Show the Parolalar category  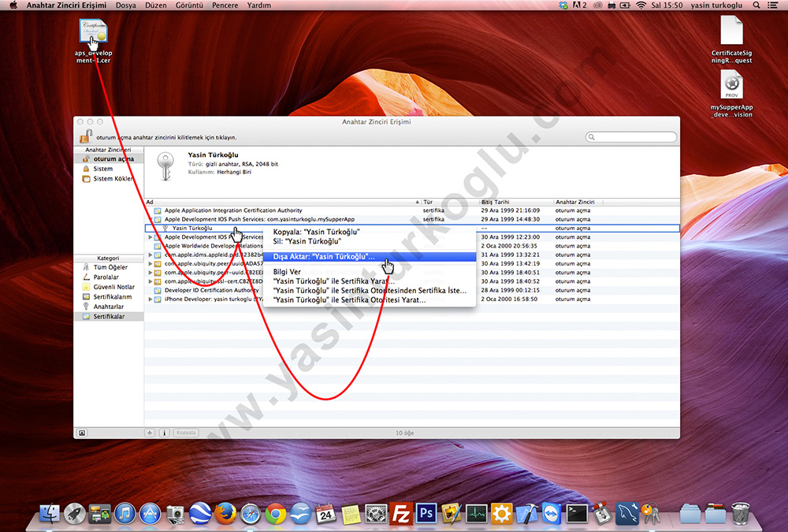pyautogui.click(x=109, y=277)
